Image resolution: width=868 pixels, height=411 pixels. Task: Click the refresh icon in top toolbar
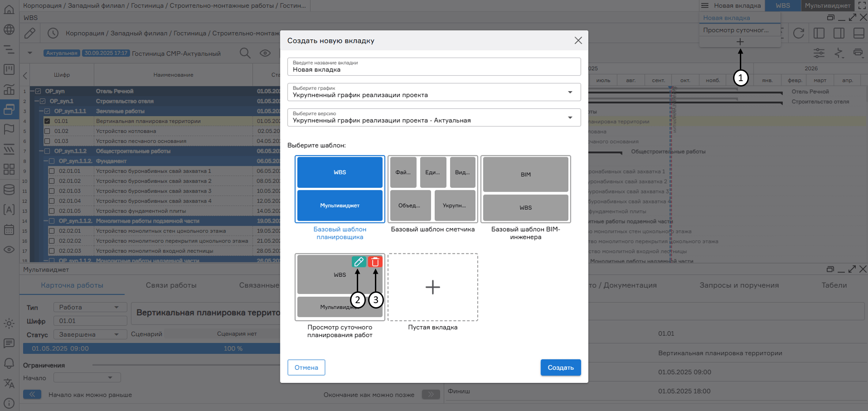click(798, 33)
